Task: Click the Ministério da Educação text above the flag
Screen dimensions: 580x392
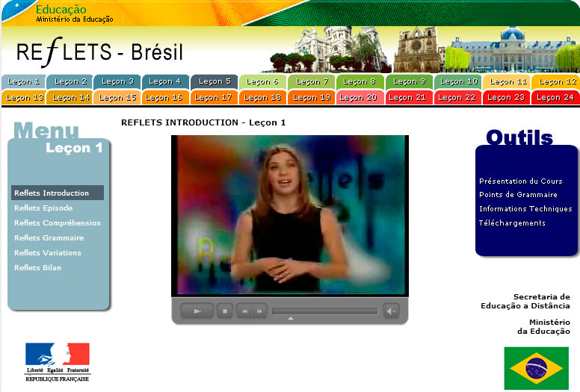Action: click(x=544, y=326)
